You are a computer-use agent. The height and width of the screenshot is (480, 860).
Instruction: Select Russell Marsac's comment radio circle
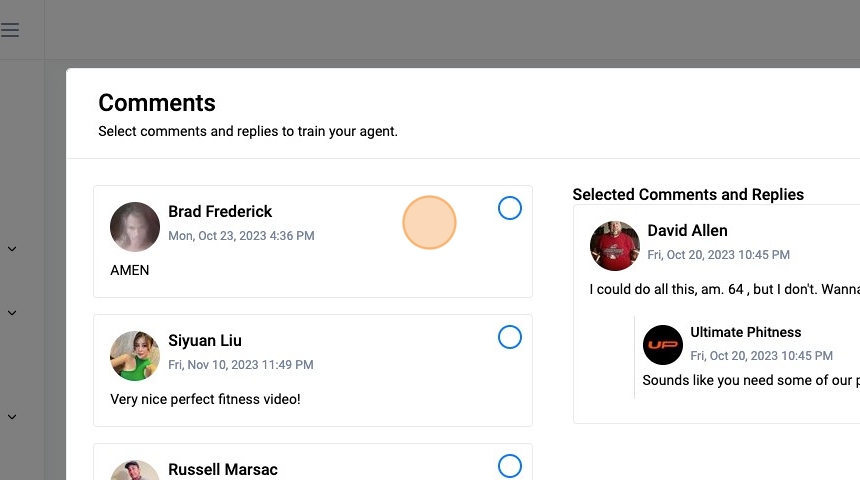(510, 466)
